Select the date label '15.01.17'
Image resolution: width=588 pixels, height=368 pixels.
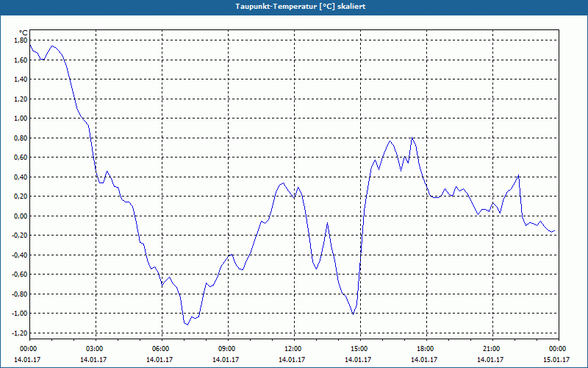pos(556,360)
